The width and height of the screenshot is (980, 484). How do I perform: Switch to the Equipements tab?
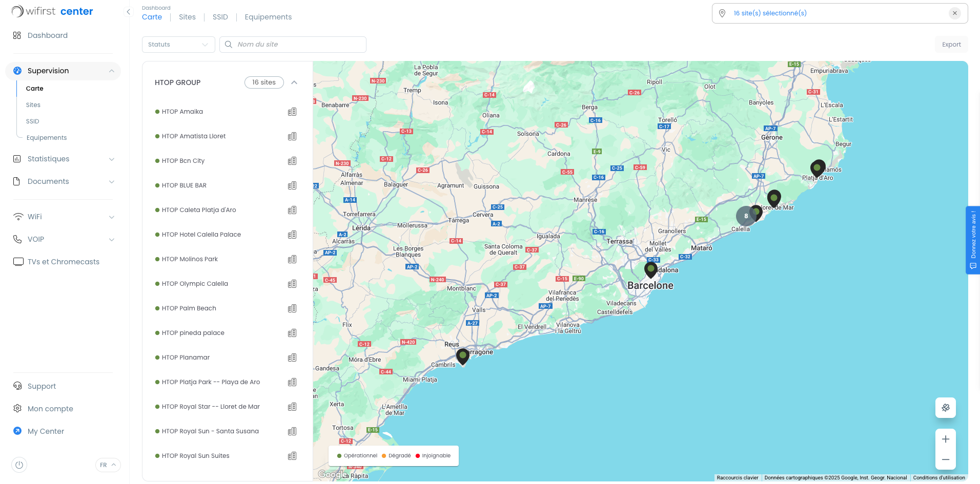[x=268, y=17]
